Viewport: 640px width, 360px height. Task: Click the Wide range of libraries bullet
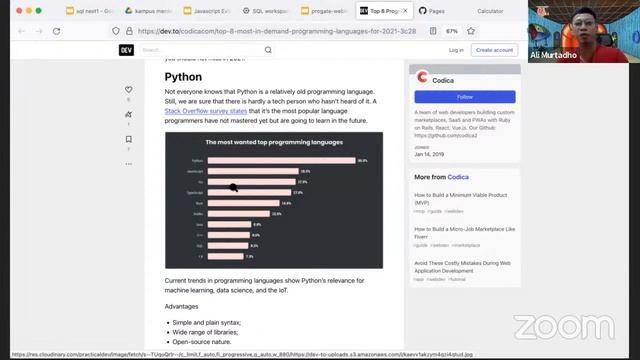[205, 332]
